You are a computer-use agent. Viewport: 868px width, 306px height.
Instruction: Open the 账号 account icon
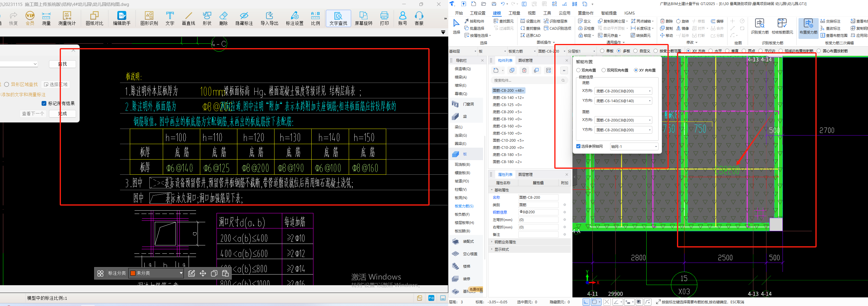pos(403,18)
